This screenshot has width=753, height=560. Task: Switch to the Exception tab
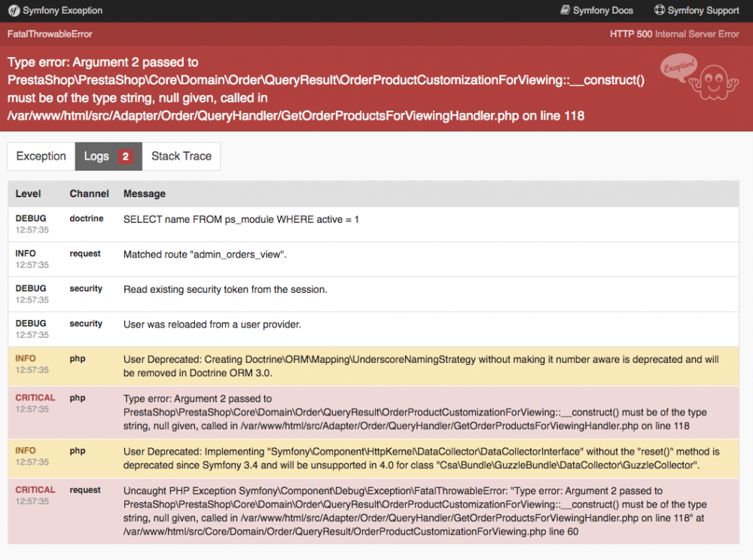click(x=41, y=157)
